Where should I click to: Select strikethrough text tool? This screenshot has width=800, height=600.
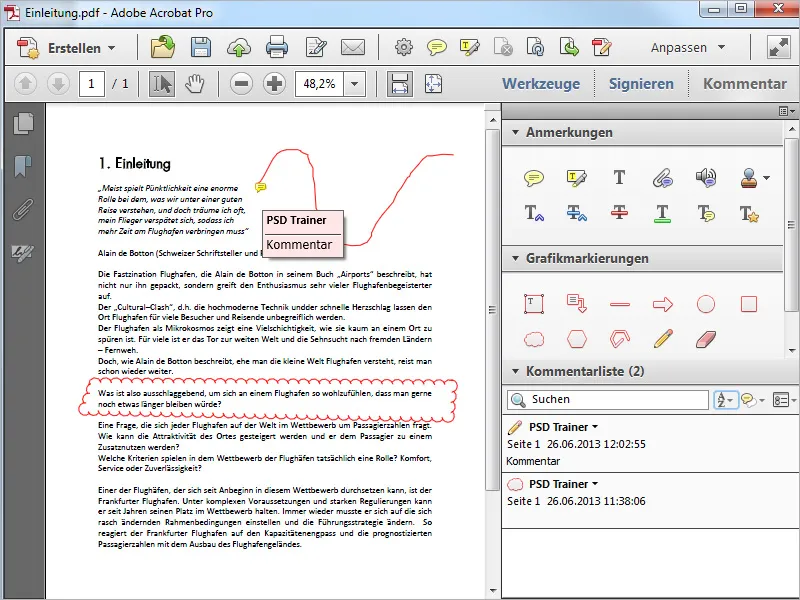point(619,213)
